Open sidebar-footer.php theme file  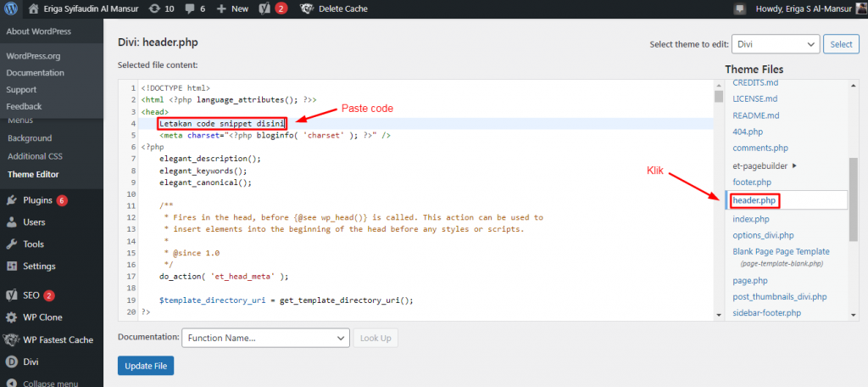point(766,313)
